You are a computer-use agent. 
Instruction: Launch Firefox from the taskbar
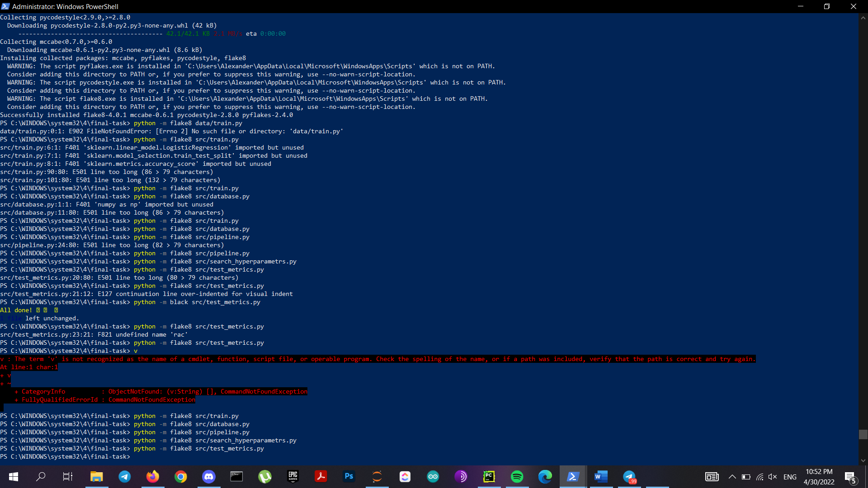153,476
